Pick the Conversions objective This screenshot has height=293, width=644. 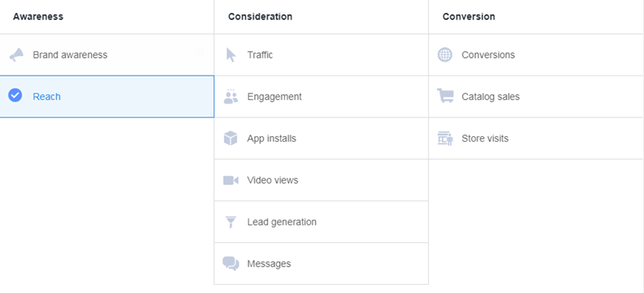(x=536, y=55)
